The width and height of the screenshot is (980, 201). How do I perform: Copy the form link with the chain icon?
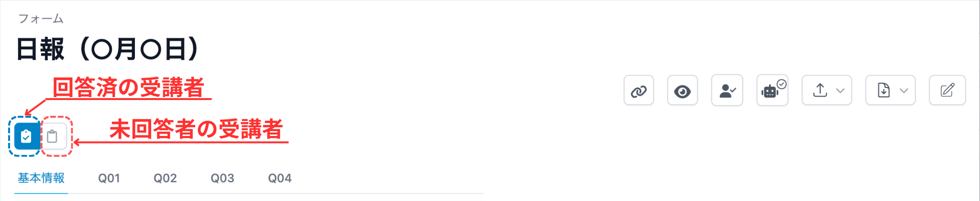[639, 90]
